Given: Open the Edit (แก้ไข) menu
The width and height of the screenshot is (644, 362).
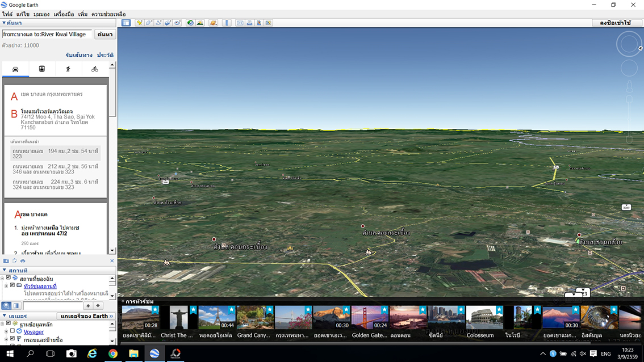Looking at the screenshot, I should 23,14.
